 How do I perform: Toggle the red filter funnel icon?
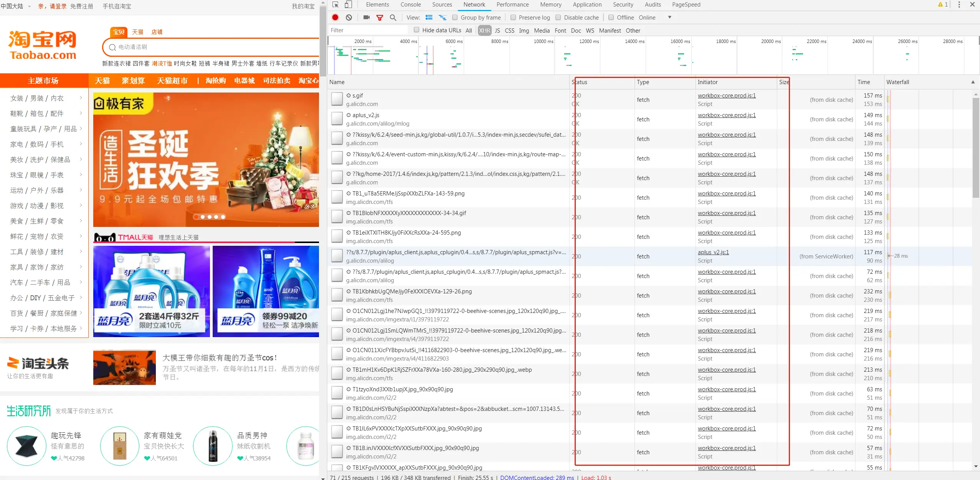click(380, 17)
